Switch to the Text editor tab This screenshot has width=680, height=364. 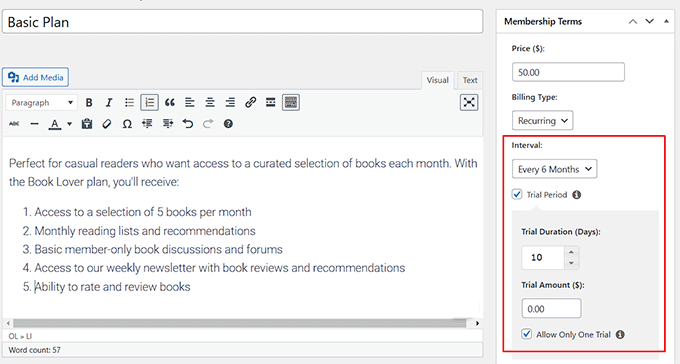click(x=470, y=80)
